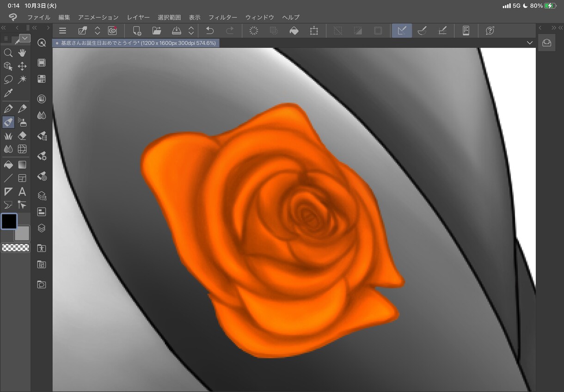Open the ファイル menu

pyautogui.click(x=39, y=17)
